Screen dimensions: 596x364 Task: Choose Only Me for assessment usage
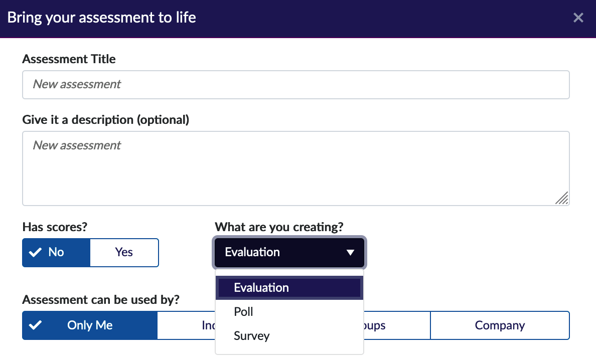(90, 325)
